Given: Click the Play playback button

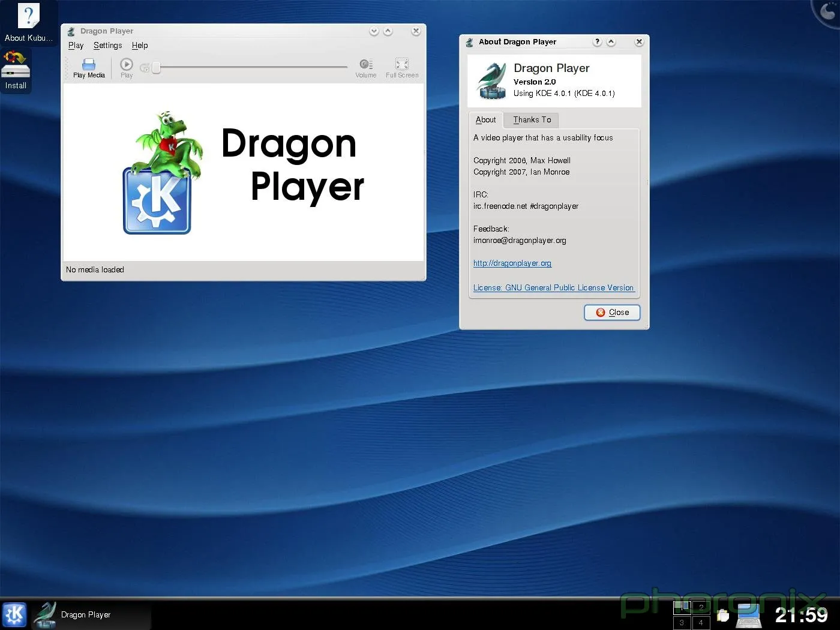Looking at the screenshot, I should [127, 68].
